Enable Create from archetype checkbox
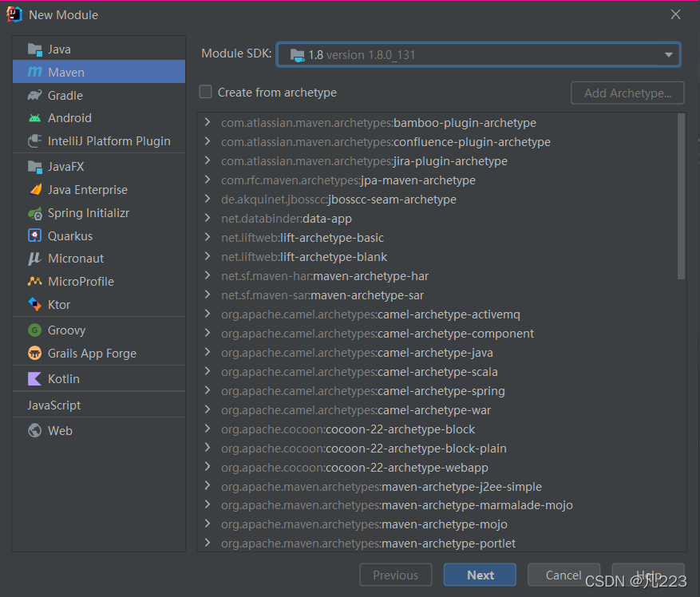 205,92
